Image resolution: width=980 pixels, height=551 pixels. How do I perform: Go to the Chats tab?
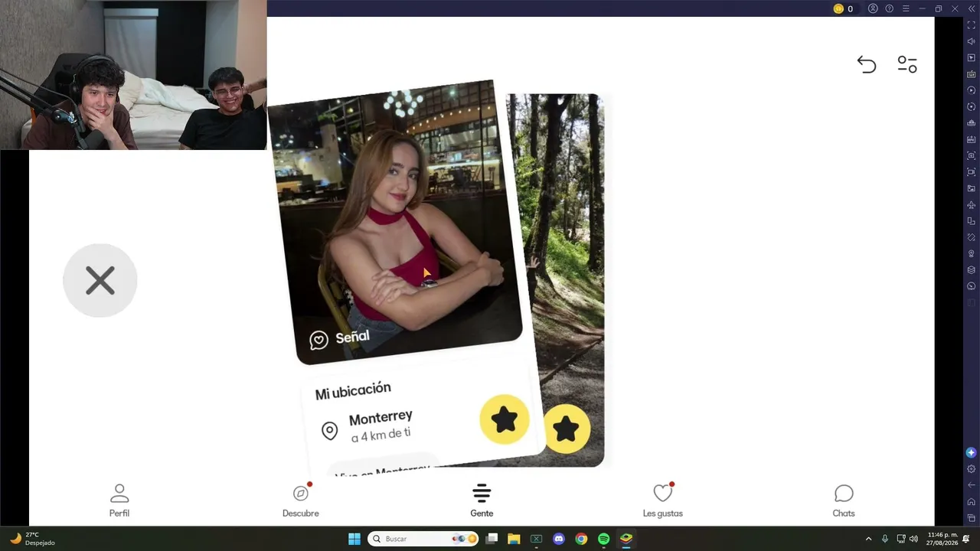coord(844,500)
